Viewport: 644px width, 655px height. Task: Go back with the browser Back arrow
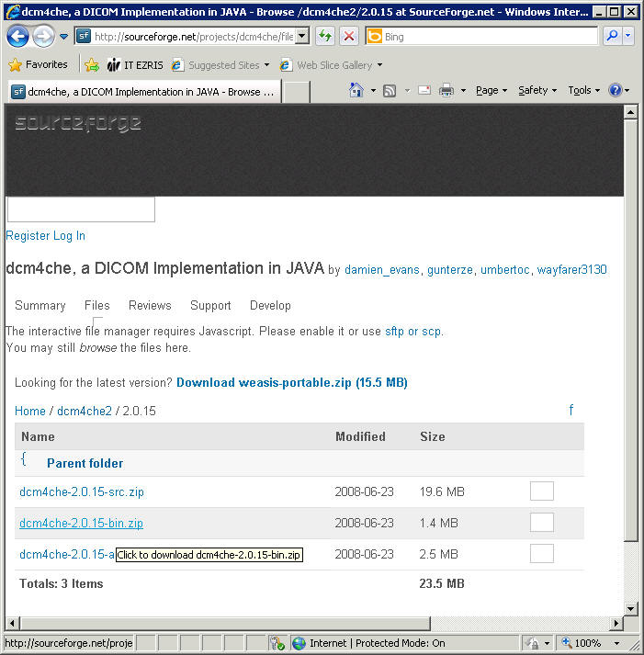click(17, 37)
